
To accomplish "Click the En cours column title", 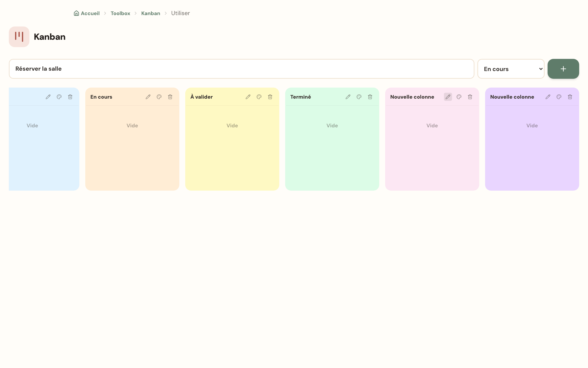I will click(x=101, y=97).
